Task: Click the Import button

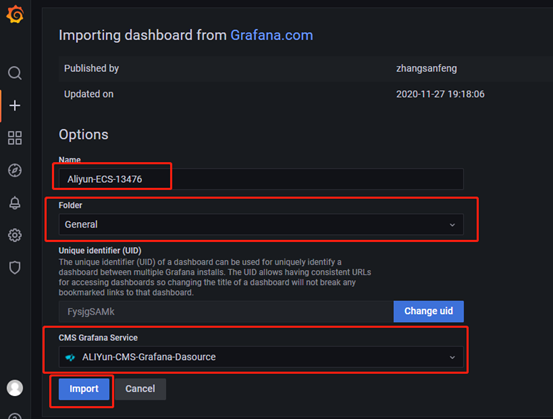Action: click(84, 389)
